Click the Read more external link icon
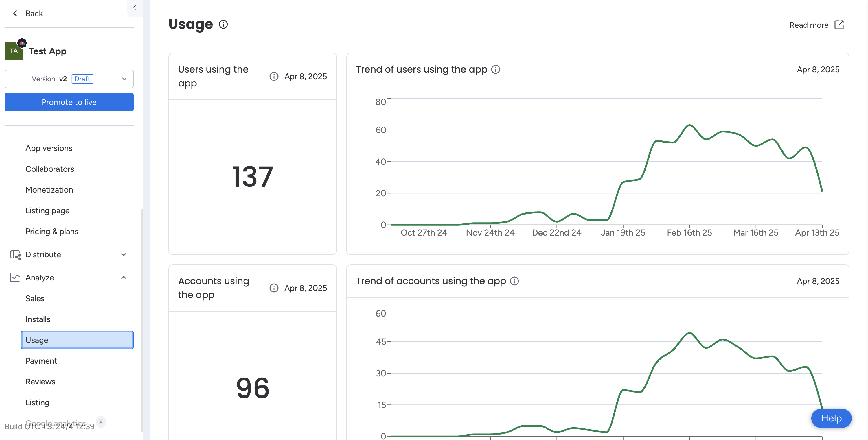The image size is (868, 440). 839,25
